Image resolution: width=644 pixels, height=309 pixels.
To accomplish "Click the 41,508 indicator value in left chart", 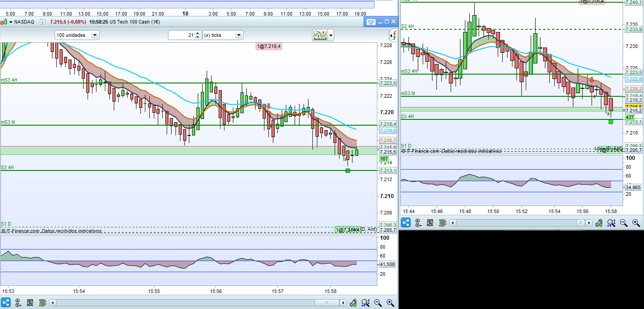I will click(x=388, y=264).
